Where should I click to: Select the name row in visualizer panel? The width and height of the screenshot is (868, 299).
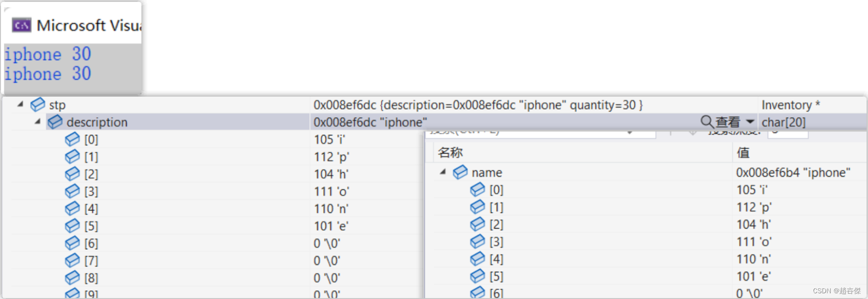pyautogui.click(x=487, y=172)
